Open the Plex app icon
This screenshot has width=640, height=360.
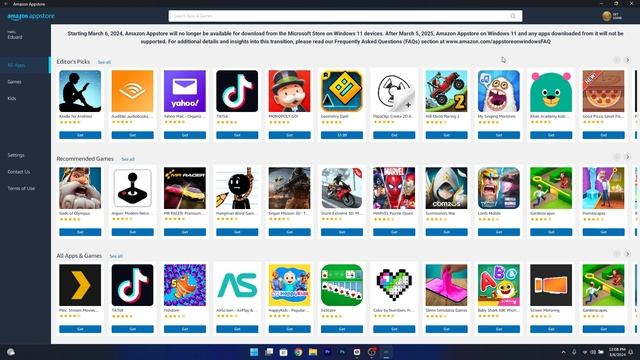tap(80, 285)
